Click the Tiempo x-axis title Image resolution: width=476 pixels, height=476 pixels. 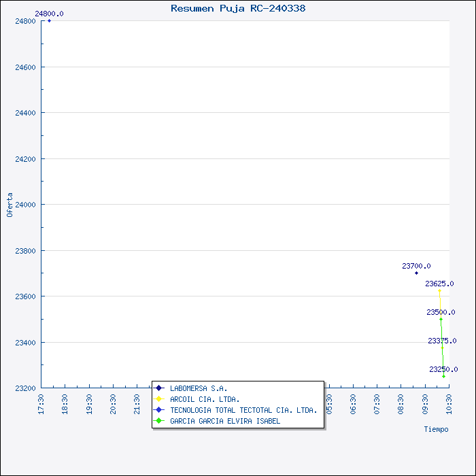[436, 429]
